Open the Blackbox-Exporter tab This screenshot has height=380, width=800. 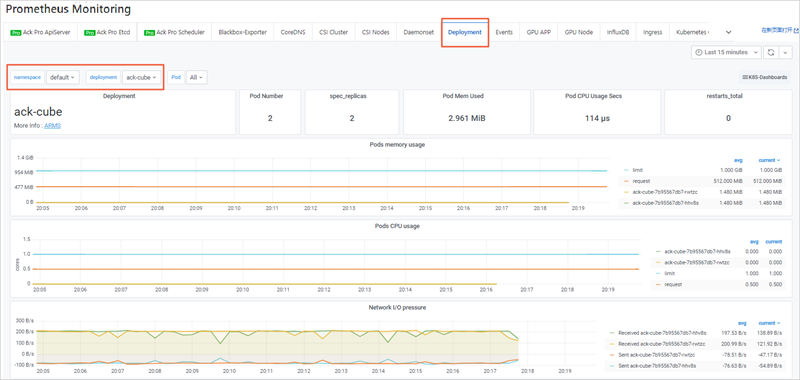pyautogui.click(x=242, y=32)
